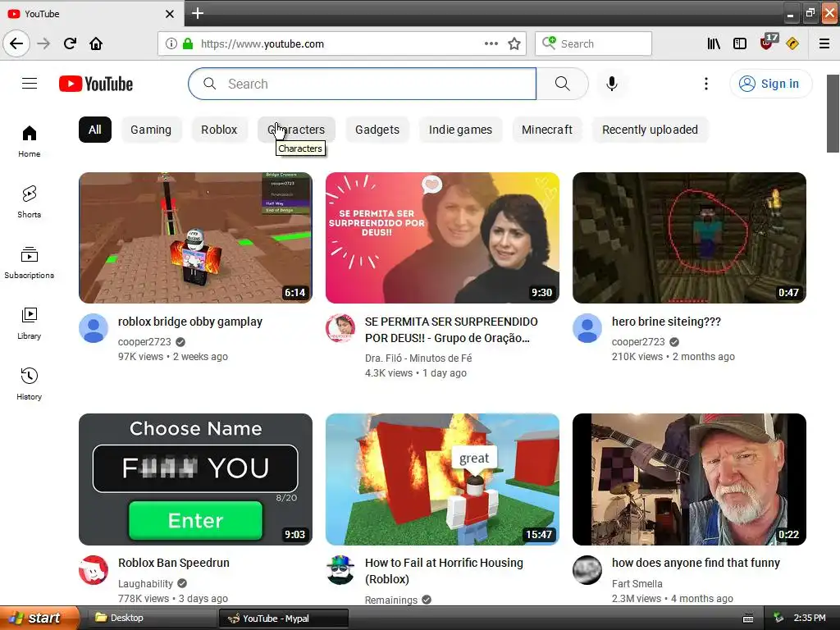Click the page vertical scrollbar thumb
This screenshot has height=630, width=840.
tap(833, 113)
